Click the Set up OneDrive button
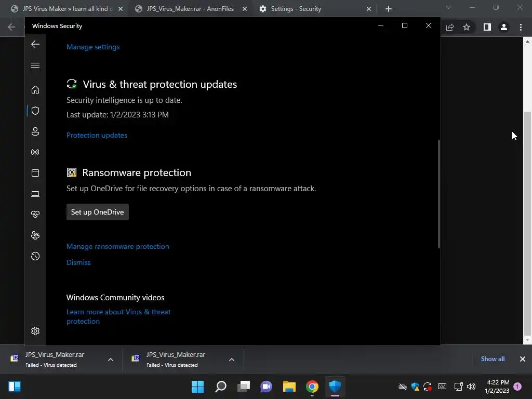 [97, 212]
